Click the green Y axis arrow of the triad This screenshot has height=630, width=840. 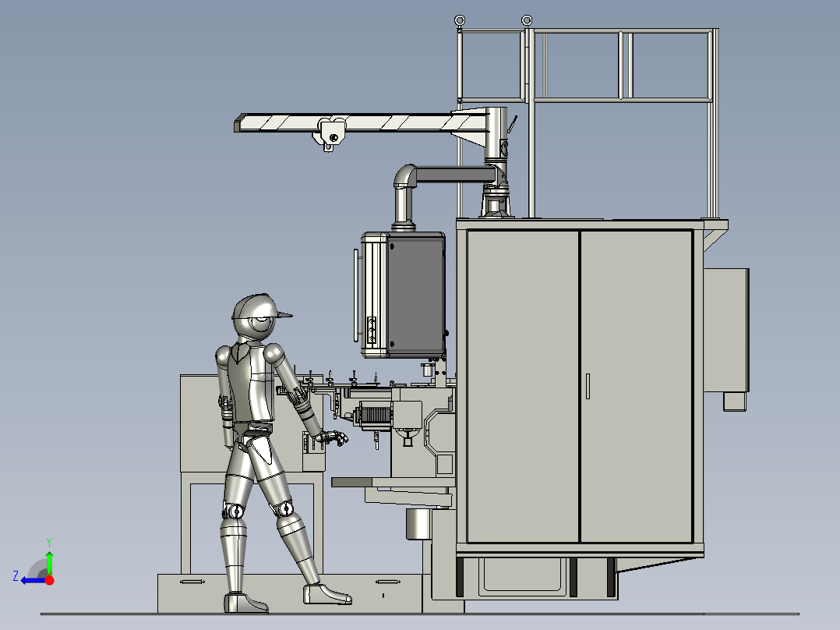pyautogui.click(x=49, y=561)
